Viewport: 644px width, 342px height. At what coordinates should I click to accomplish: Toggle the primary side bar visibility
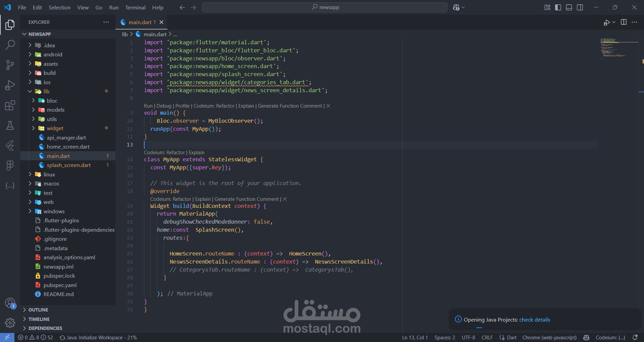(558, 7)
